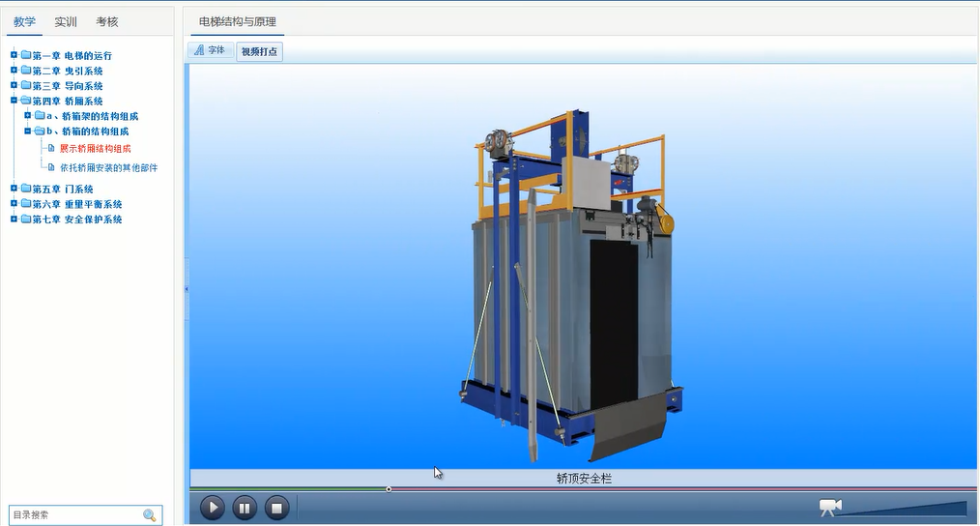Click into the 目录搜索 search field
The width and height of the screenshot is (980, 526).
(x=73, y=515)
